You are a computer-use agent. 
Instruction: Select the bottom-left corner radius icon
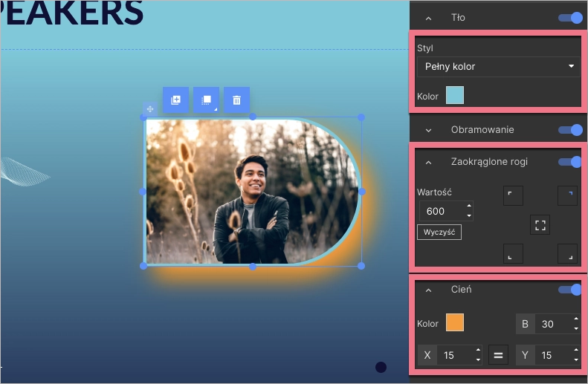click(513, 254)
